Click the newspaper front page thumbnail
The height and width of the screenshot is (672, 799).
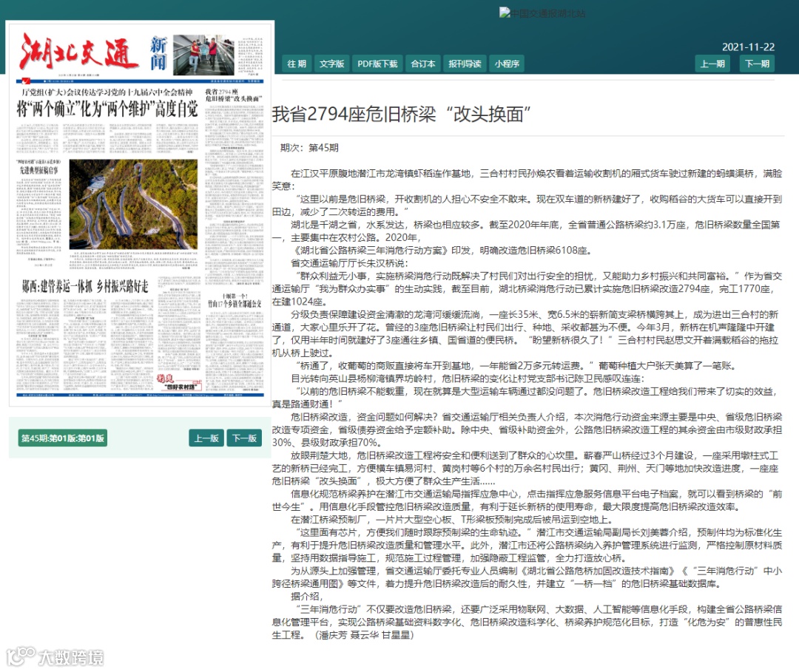click(x=141, y=214)
